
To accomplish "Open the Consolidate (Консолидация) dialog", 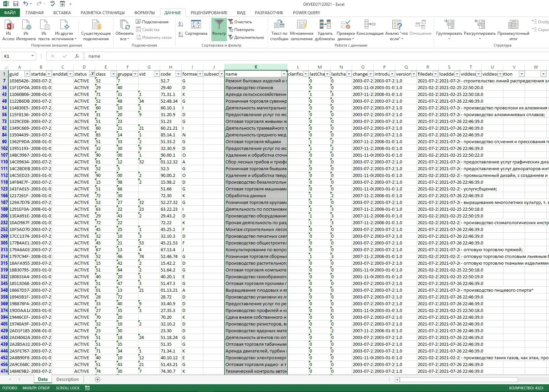I will 370,28.
